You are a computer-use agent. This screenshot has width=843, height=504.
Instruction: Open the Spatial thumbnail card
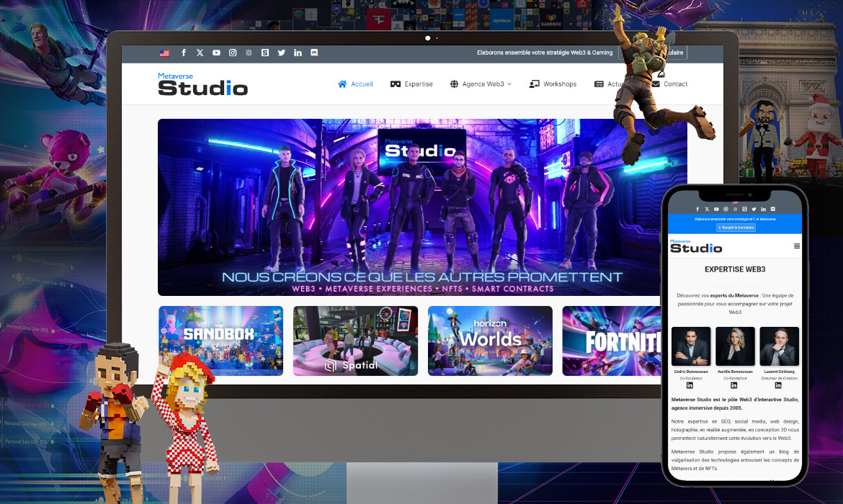[x=355, y=341]
